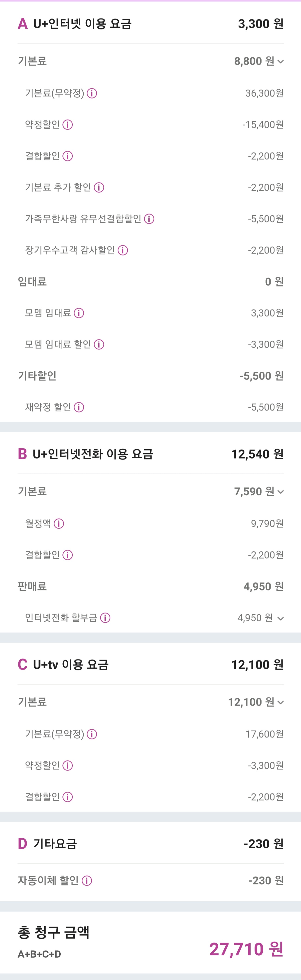The image size is (301, 980).
Task: Show 자동이체 할인 info tooltip icon
Action: tap(87, 881)
